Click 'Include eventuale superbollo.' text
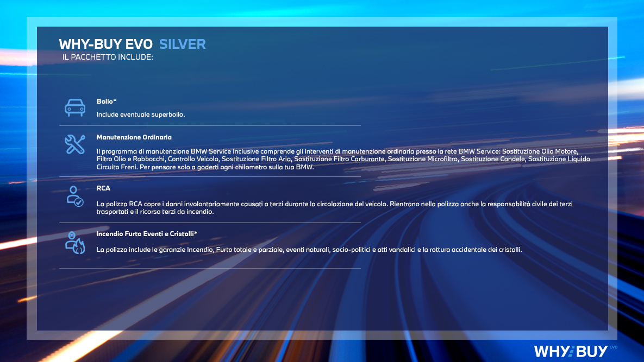Image resolution: width=644 pixels, height=362 pixels. click(x=140, y=115)
